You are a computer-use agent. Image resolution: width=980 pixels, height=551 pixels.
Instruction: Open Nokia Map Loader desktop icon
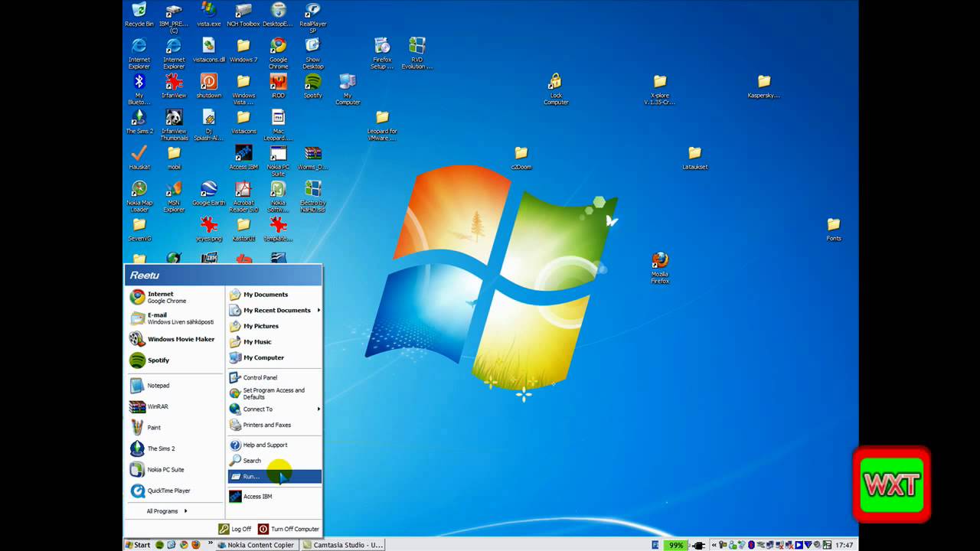139,196
